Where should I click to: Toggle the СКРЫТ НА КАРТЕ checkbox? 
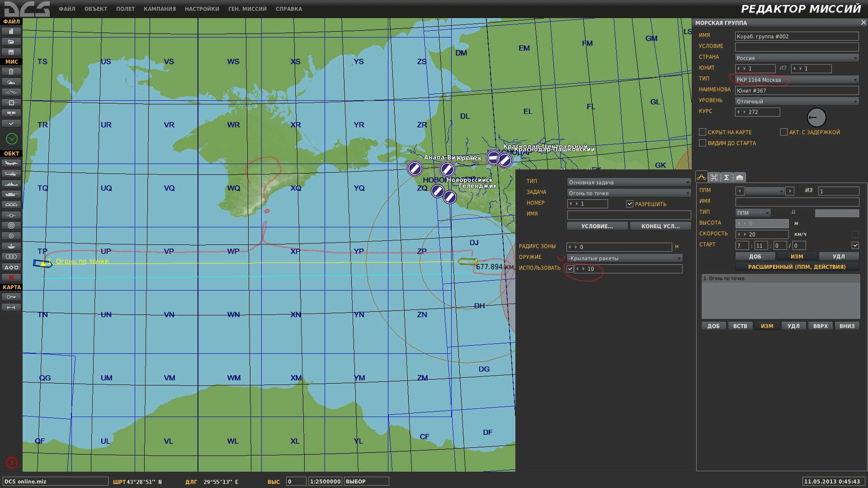pyautogui.click(x=703, y=132)
